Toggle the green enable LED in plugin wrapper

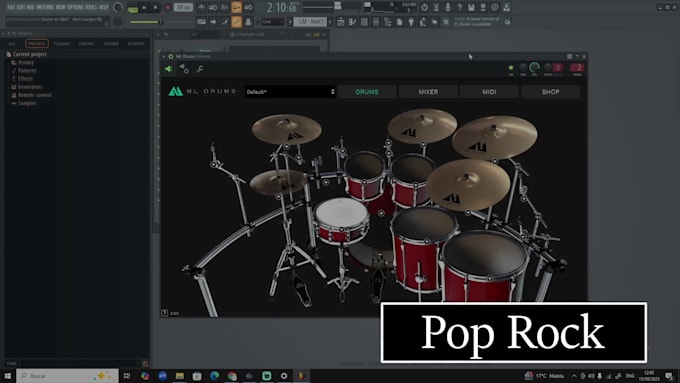point(511,68)
